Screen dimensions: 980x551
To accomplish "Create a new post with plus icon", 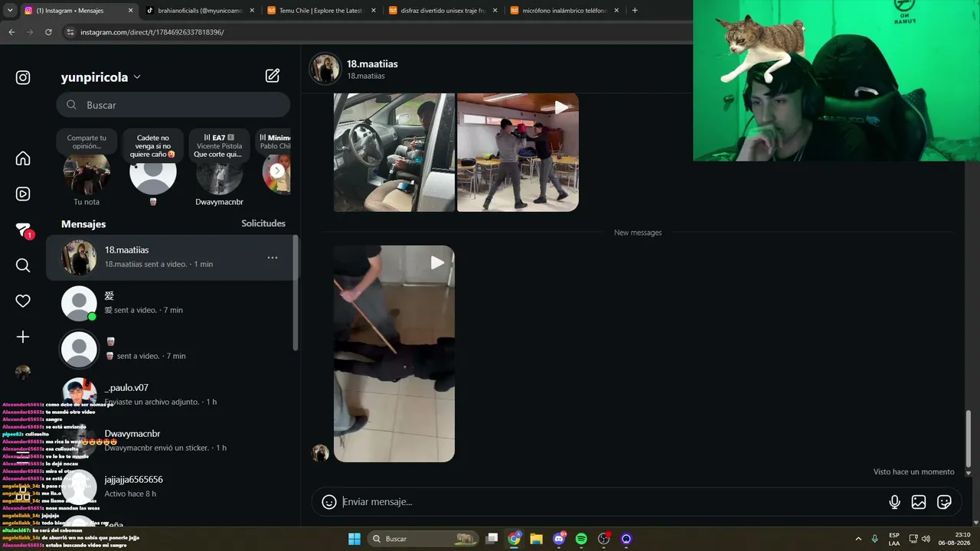I will 23,337.
